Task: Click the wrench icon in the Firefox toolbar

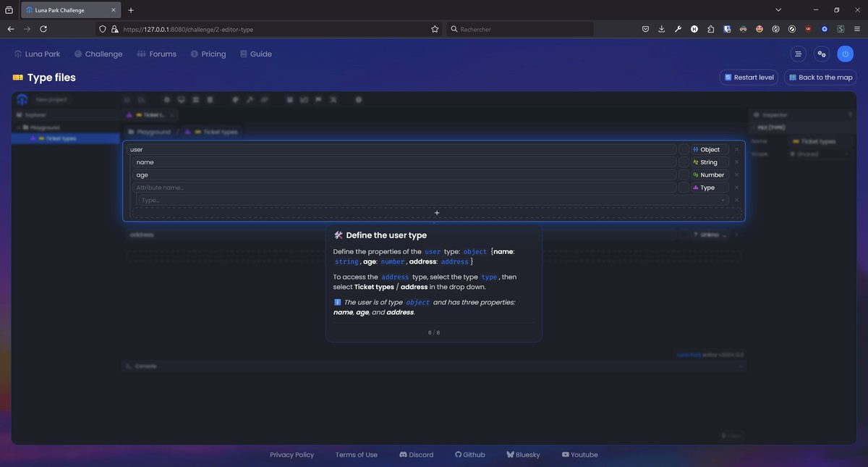Action: [678, 29]
